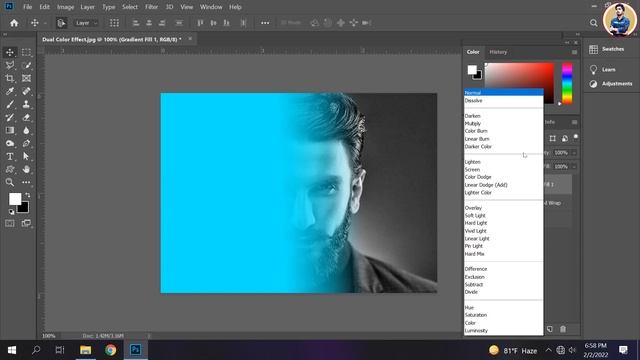The image size is (640, 360).
Task: Open the Fill 100% dropdown arrow
Action: tap(574, 167)
